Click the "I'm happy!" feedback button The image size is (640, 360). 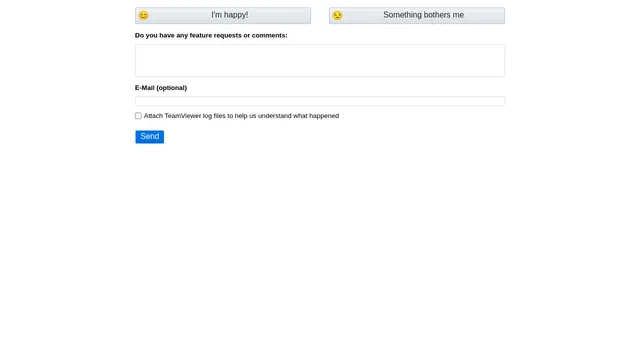tap(223, 16)
